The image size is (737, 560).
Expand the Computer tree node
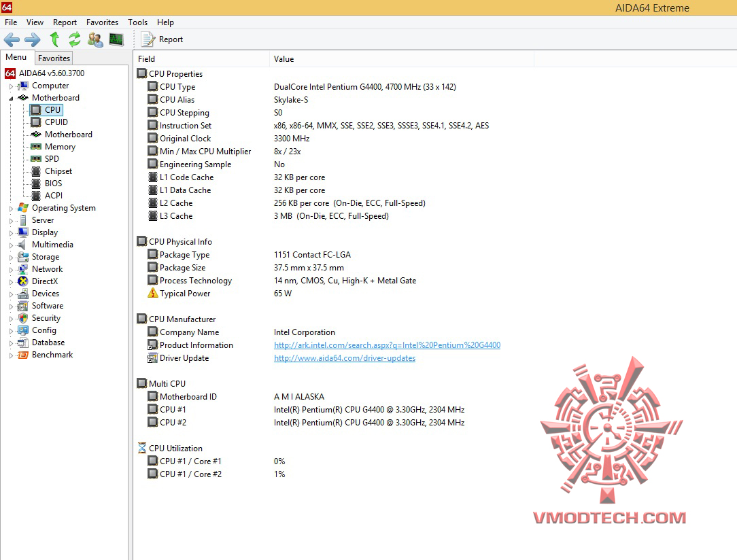11,86
